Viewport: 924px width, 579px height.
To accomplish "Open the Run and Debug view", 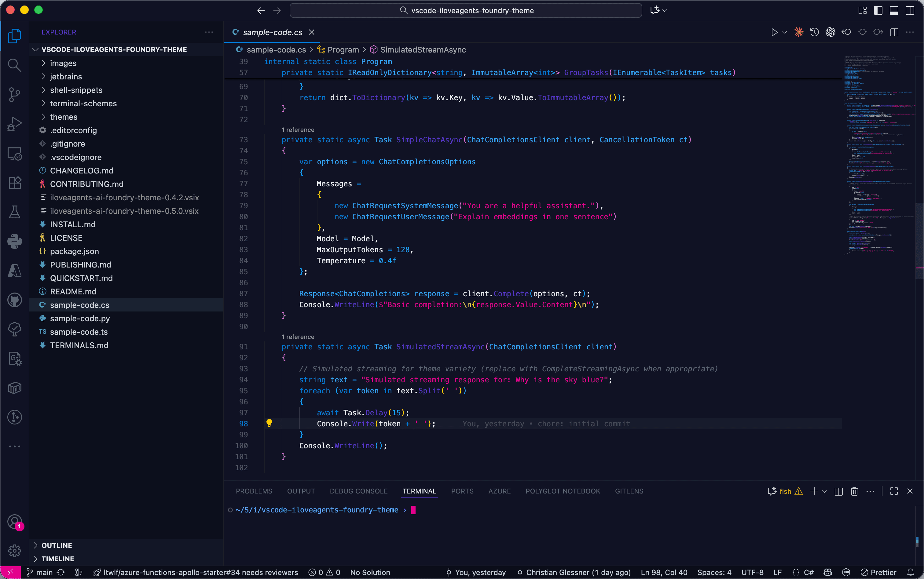I will (15, 124).
